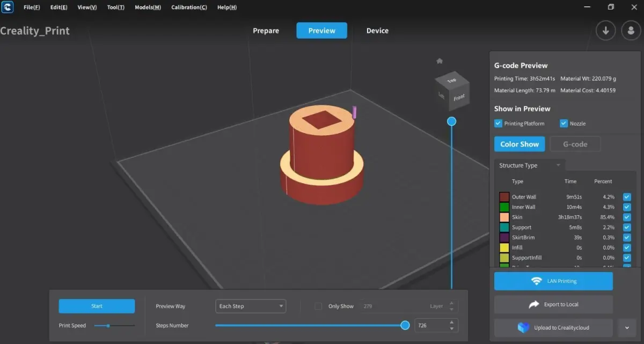
Task: Enable the Only Show checkbox
Action: [x=318, y=306]
